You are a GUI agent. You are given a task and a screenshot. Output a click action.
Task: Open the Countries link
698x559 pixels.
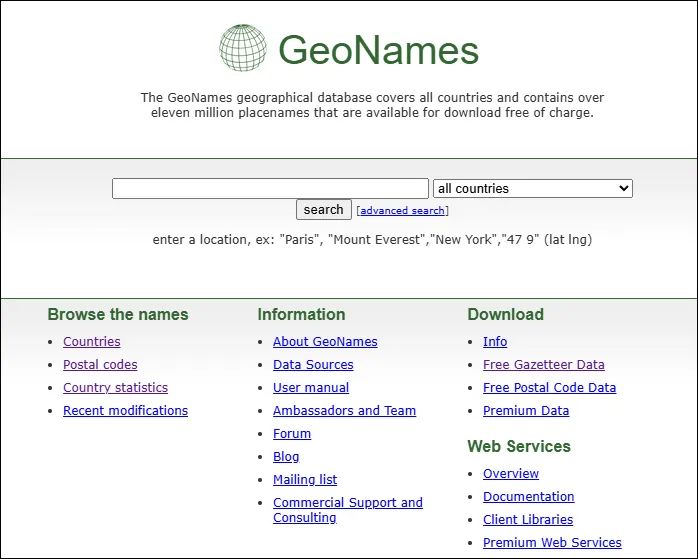pos(92,341)
